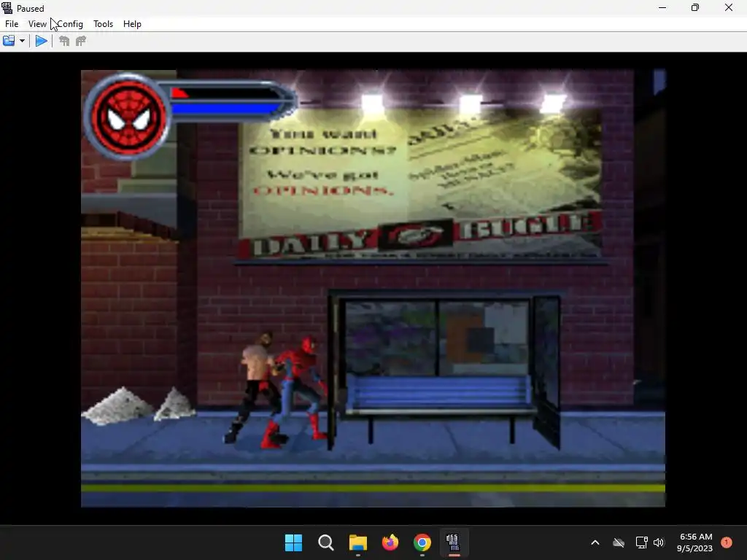747x560 pixels.
Task: Close the emulator window
Action: [729, 7]
